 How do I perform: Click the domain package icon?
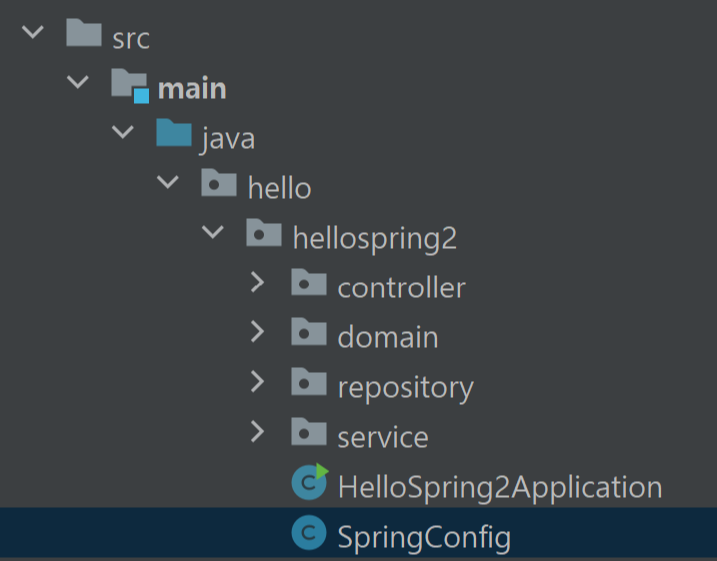pyautogui.click(x=309, y=332)
